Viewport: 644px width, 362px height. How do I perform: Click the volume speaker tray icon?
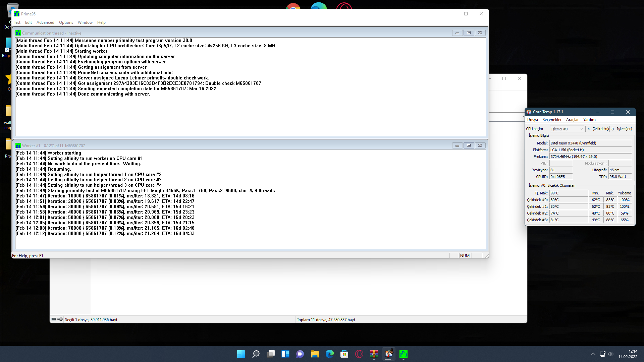click(x=610, y=354)
